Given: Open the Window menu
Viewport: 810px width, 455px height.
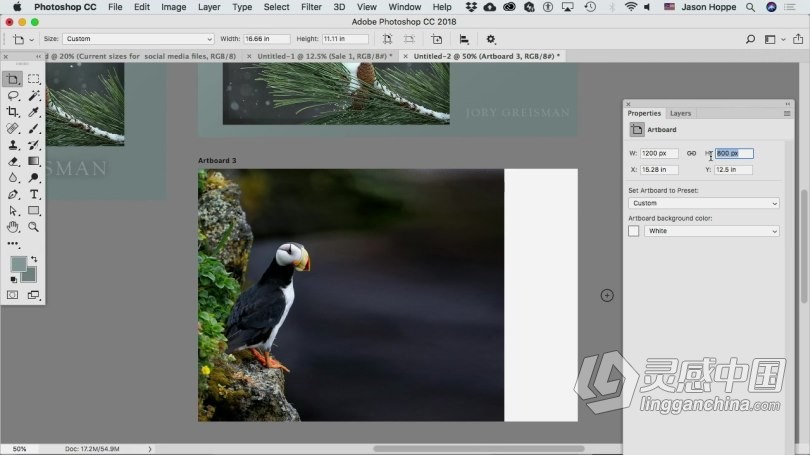Looking at the screenshot, I should 404,7.
